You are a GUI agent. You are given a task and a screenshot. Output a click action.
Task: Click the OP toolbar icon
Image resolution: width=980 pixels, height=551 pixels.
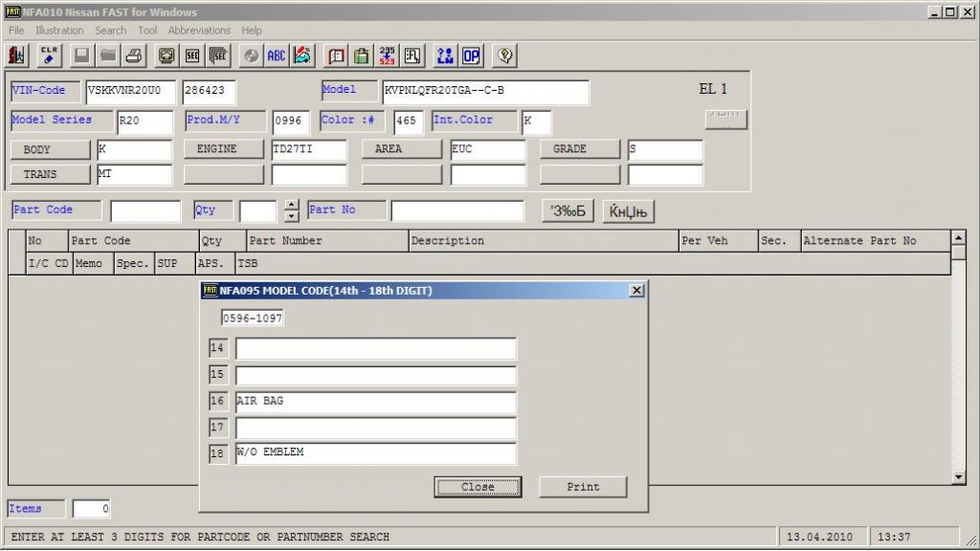pyautogui.click(x=471, y=55)
